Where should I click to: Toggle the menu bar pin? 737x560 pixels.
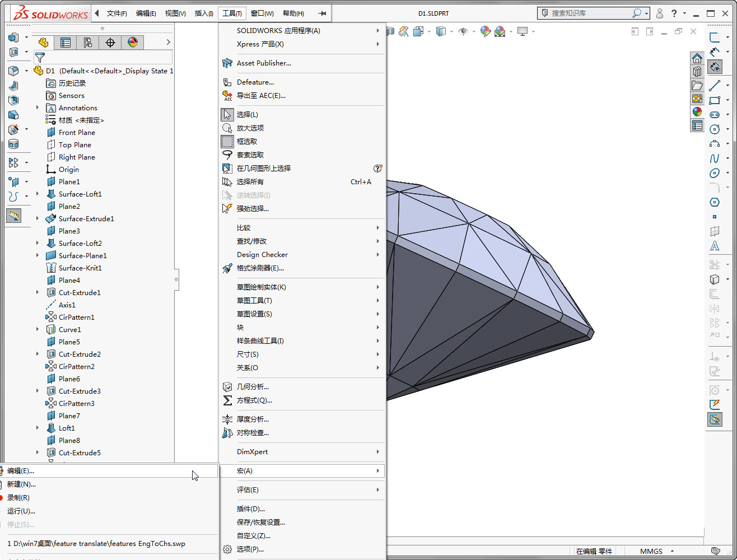pyautogui.click(x=322, y=13)
